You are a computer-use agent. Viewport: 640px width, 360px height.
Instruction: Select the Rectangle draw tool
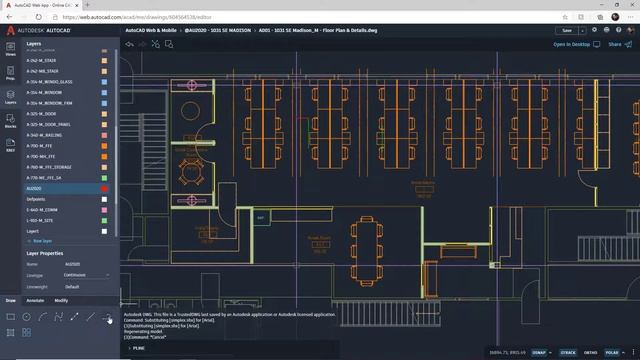(x=11, y=317)
